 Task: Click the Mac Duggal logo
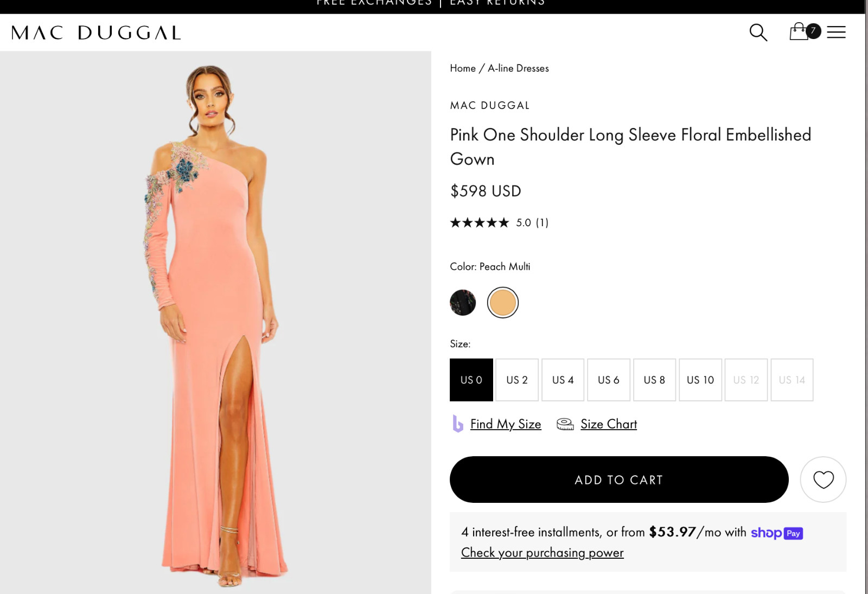[96, 33]
